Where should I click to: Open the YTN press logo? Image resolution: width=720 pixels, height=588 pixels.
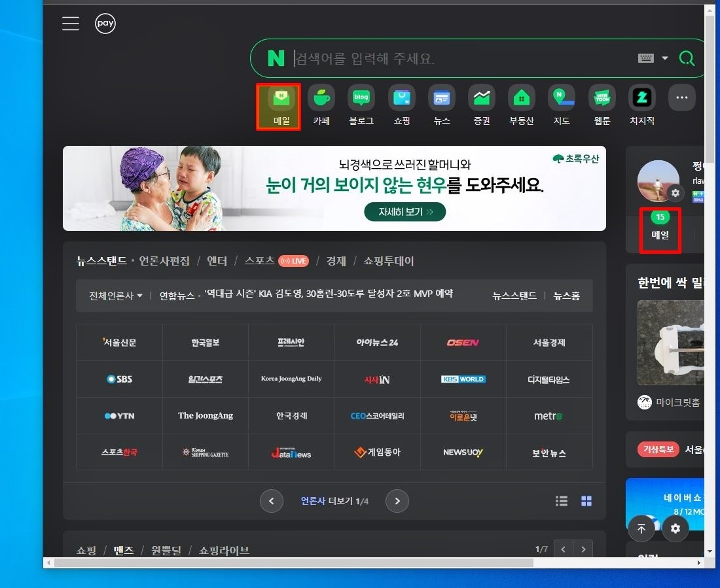[119, 416]
